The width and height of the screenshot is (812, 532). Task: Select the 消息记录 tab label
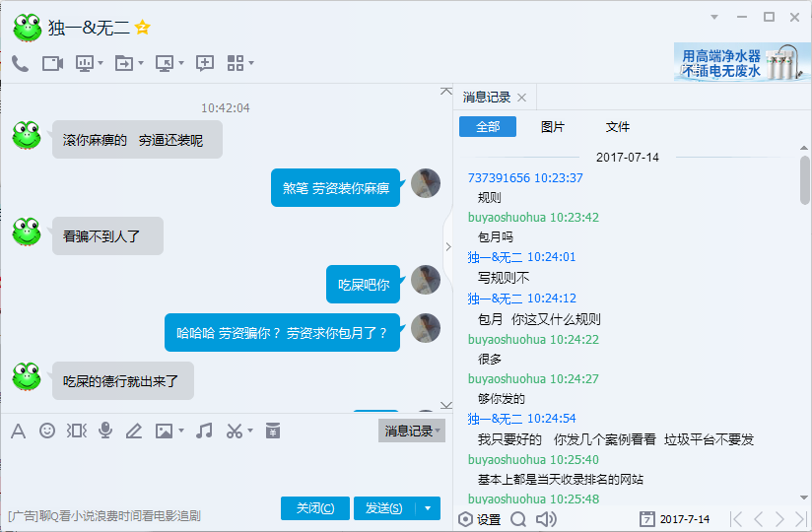click(x=486, y=98)
